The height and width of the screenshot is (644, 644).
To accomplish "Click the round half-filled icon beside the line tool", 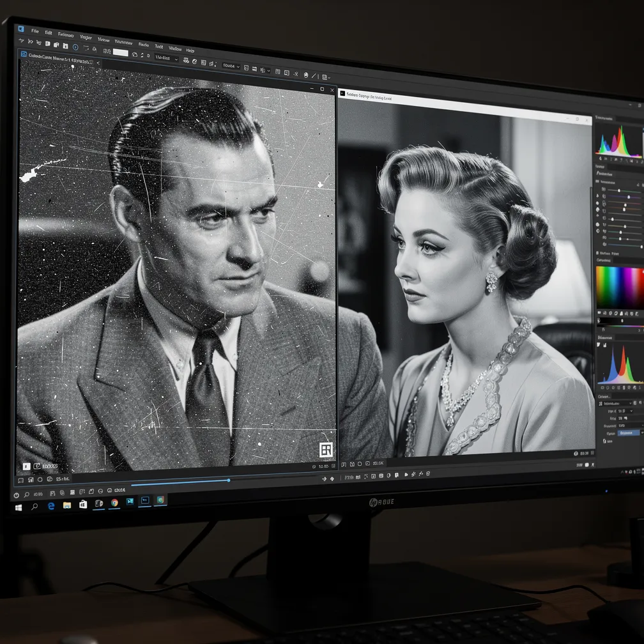I will coord(306,75).
